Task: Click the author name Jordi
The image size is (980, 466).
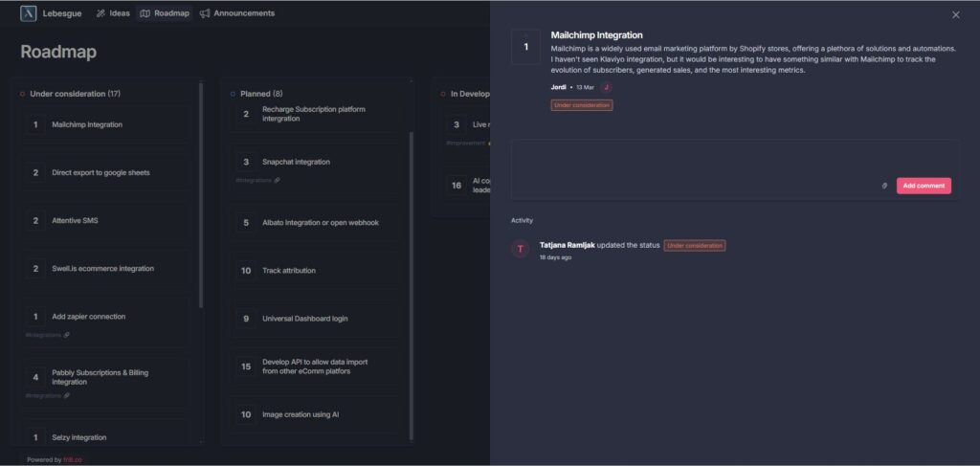Action: coord(558,87)
